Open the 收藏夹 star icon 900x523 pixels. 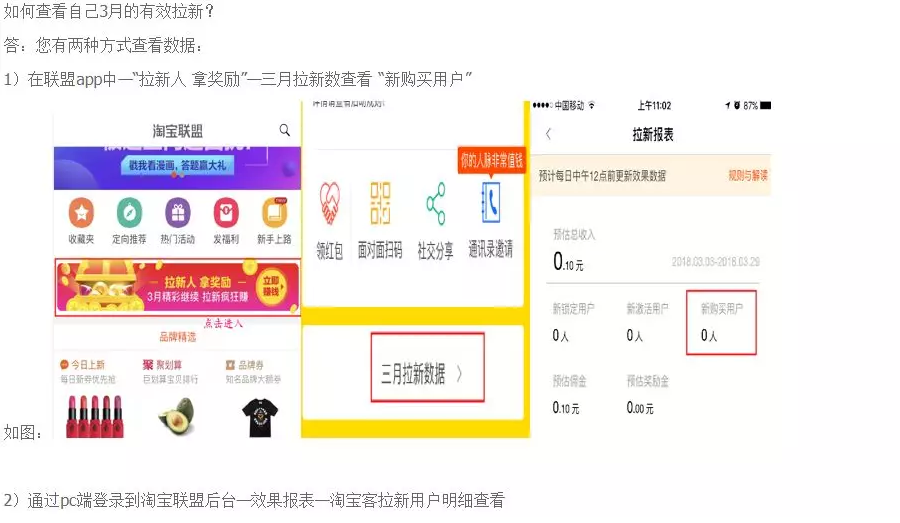point(81,213)
